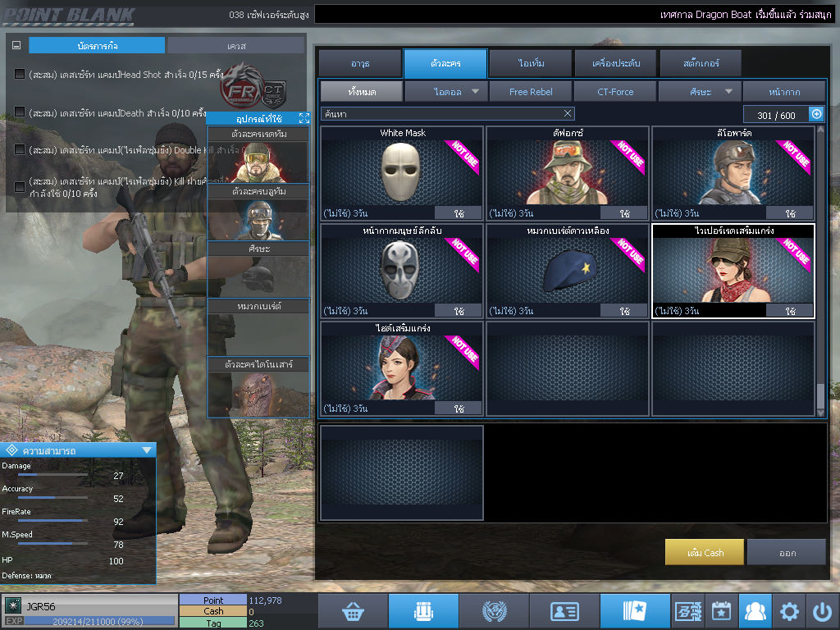This screenshot has width=840, height=630.
Task: Select the Leopard character thumbnail
Action: pos(733,172)
